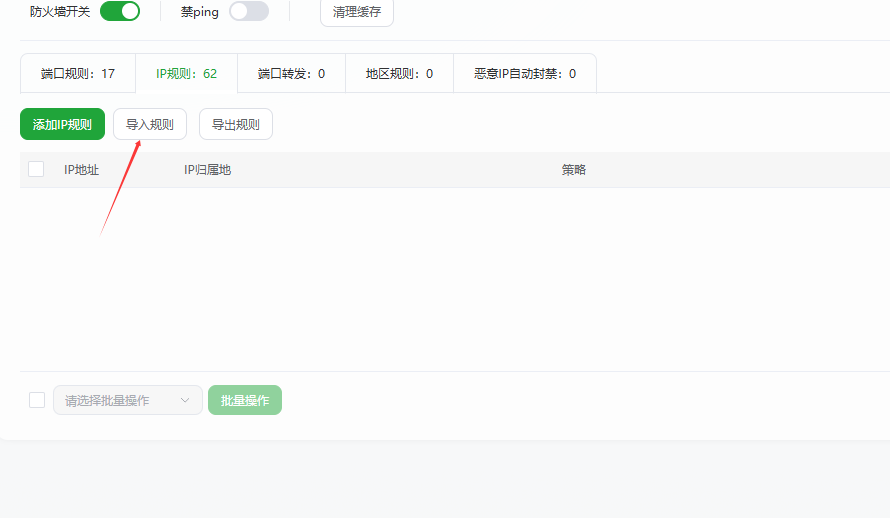Switch to the 端口规则 tab

coord(78,74)
